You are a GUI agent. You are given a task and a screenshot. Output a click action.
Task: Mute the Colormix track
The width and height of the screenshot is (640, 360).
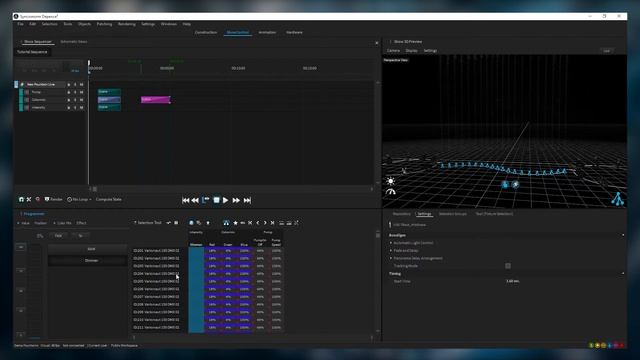[81, 100]
